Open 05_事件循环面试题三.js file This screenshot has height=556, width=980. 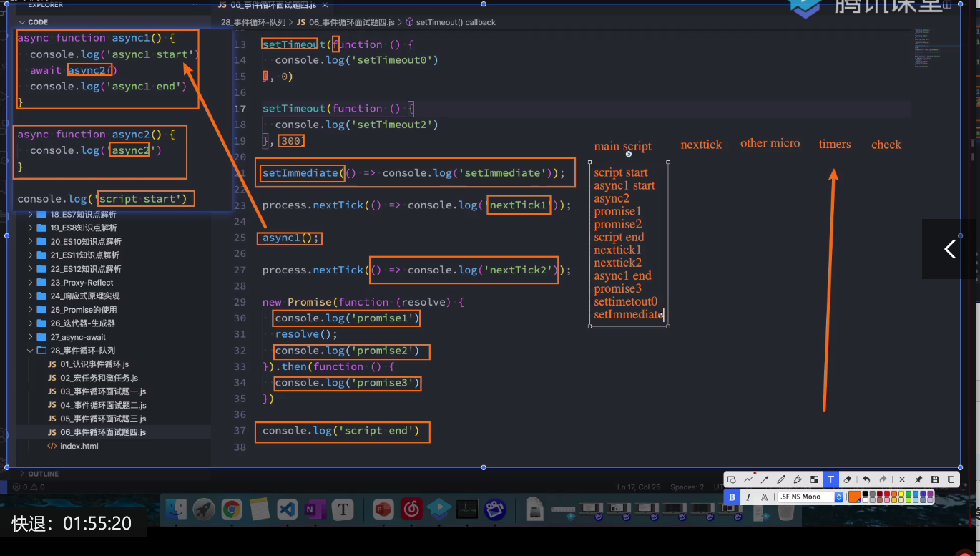(x=103, y=419)
